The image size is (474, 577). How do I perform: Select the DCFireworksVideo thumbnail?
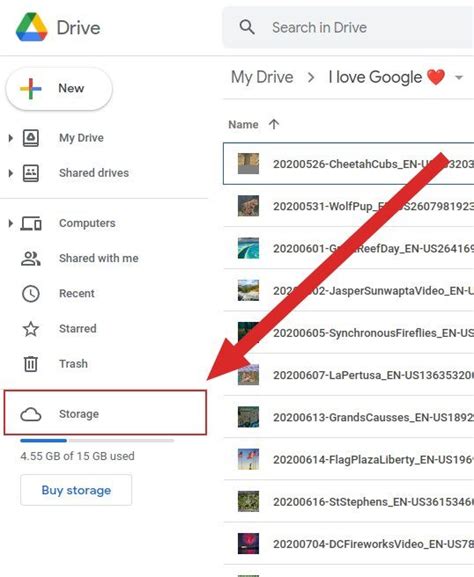(248, 544)
